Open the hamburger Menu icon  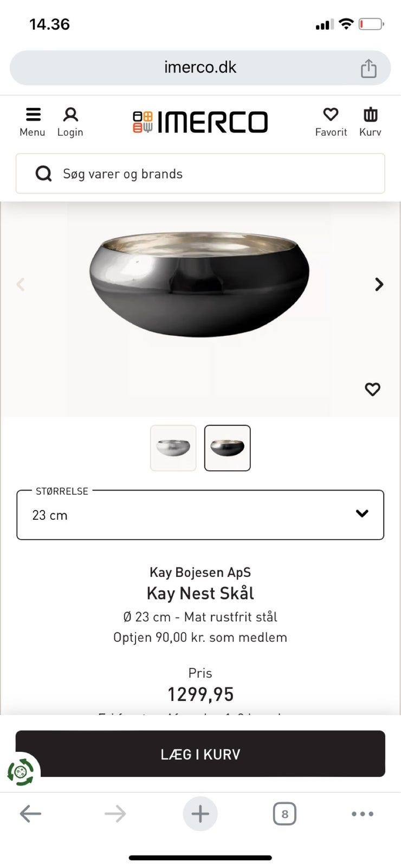click(33, 115)
